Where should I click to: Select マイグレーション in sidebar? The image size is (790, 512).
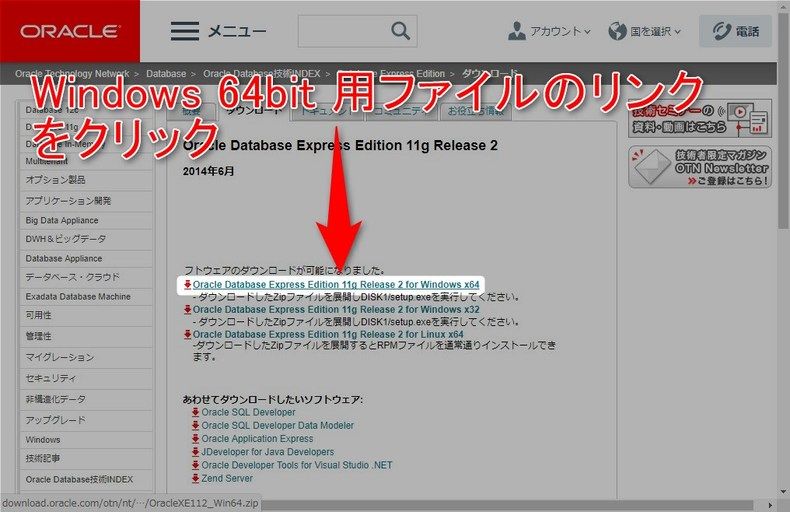(x=87, y=357)
